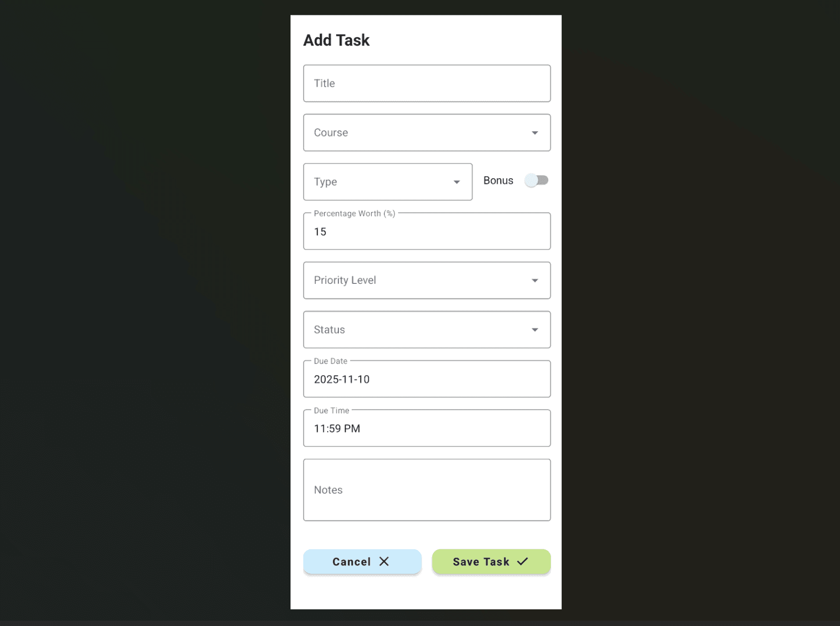
Task: Expand the Priority Level dropdown
Action: (427, 280)
